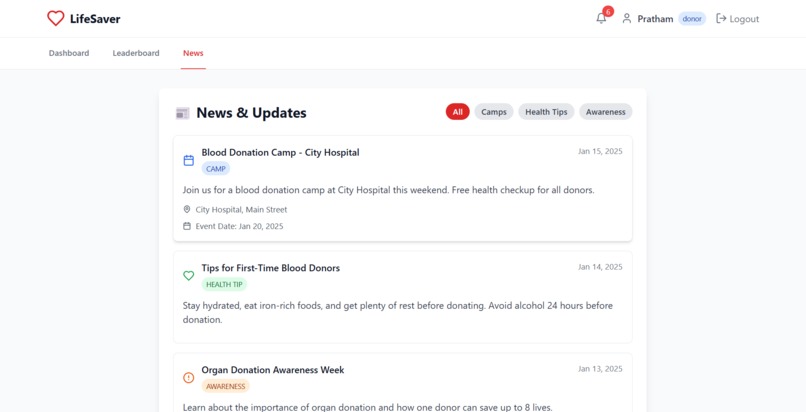Image resolution: width=806 pixels, height=412 pixels.
Task: Filter news by Awareness
Action: [606, 111]
